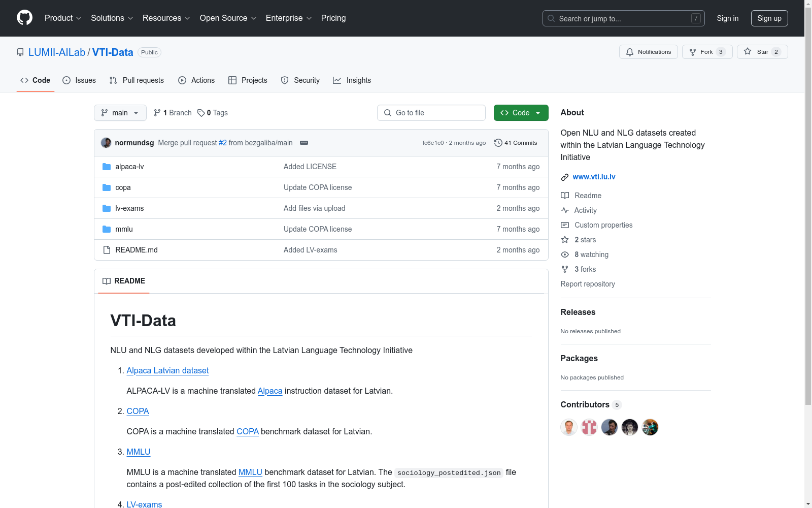
Task: Open the main branch selector dropdown
Action: [x=120, y=113]
